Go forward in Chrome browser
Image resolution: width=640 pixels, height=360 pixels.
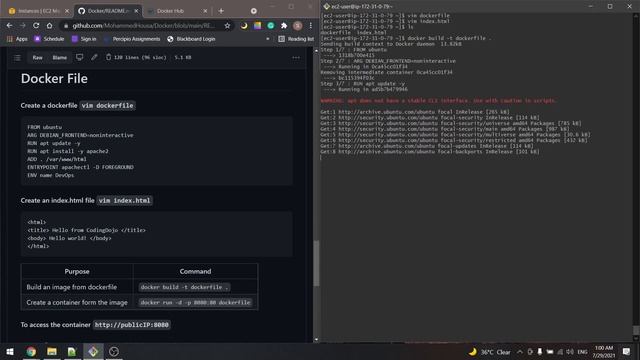point(23,25)
